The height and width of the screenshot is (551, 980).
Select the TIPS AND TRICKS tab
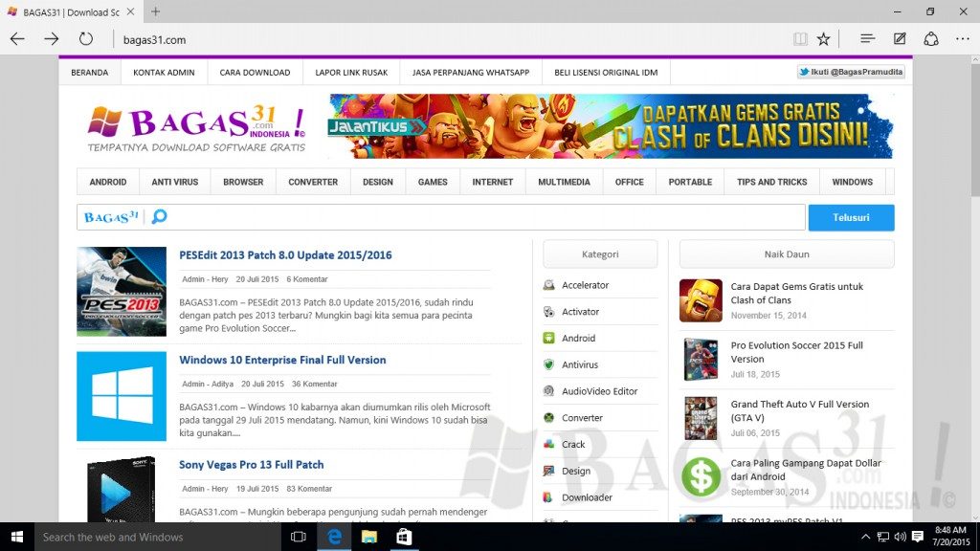(772, 182)
